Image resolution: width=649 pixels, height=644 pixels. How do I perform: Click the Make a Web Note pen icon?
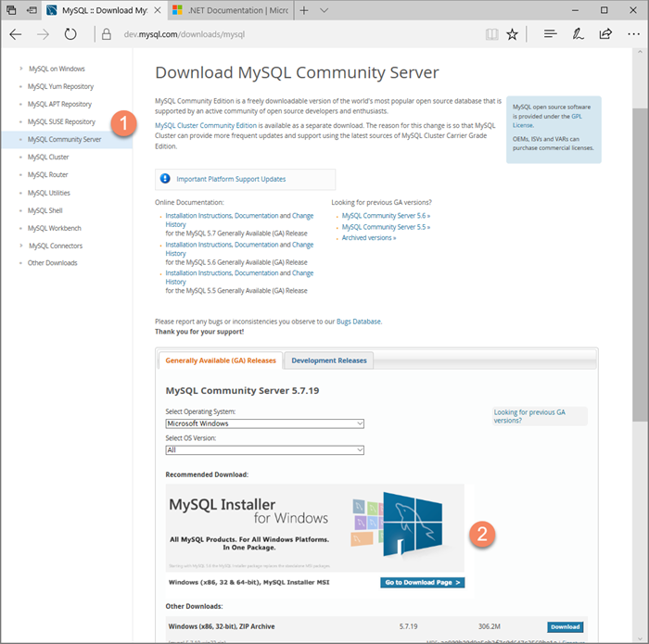[578, 34]
